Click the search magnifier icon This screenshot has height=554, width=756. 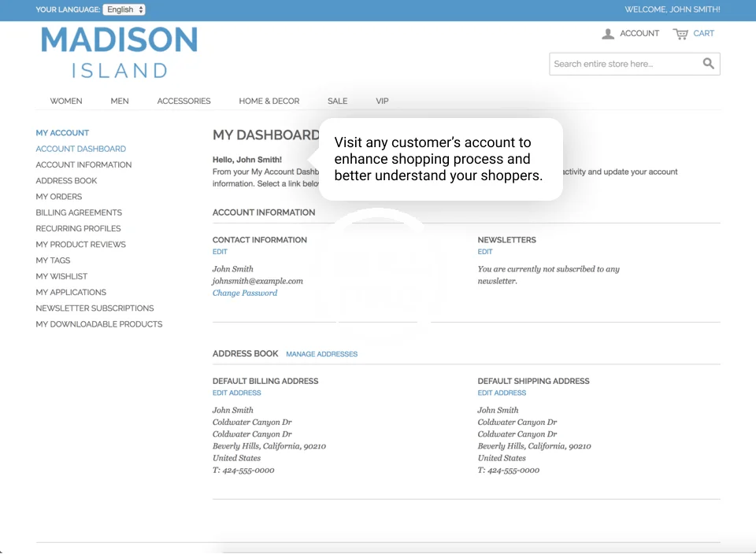(708, 64)
